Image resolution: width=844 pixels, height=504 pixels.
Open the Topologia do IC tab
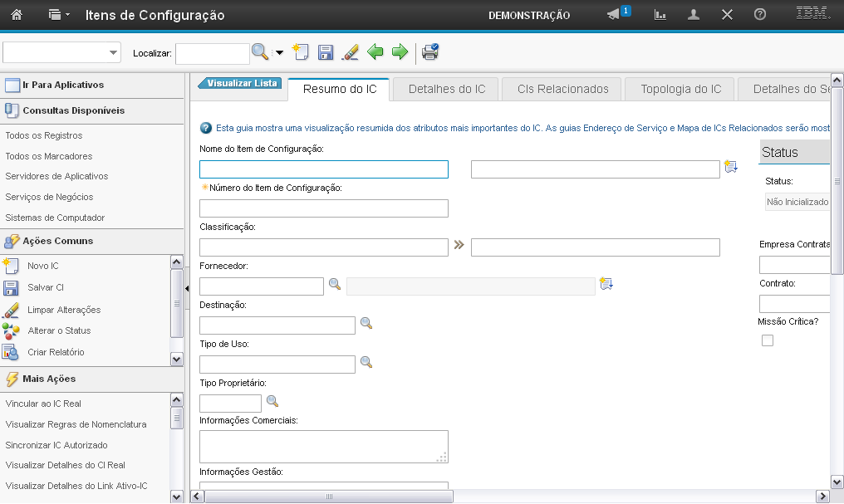point(680,89)
